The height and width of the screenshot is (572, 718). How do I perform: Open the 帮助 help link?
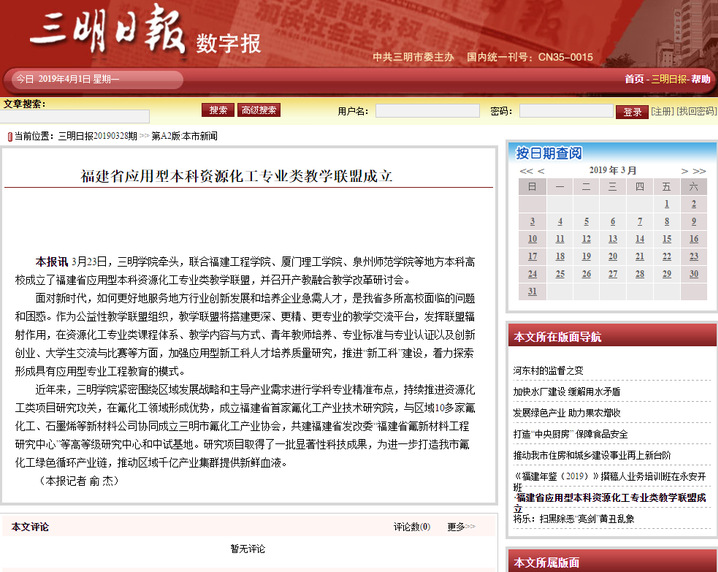click(701, 79)
